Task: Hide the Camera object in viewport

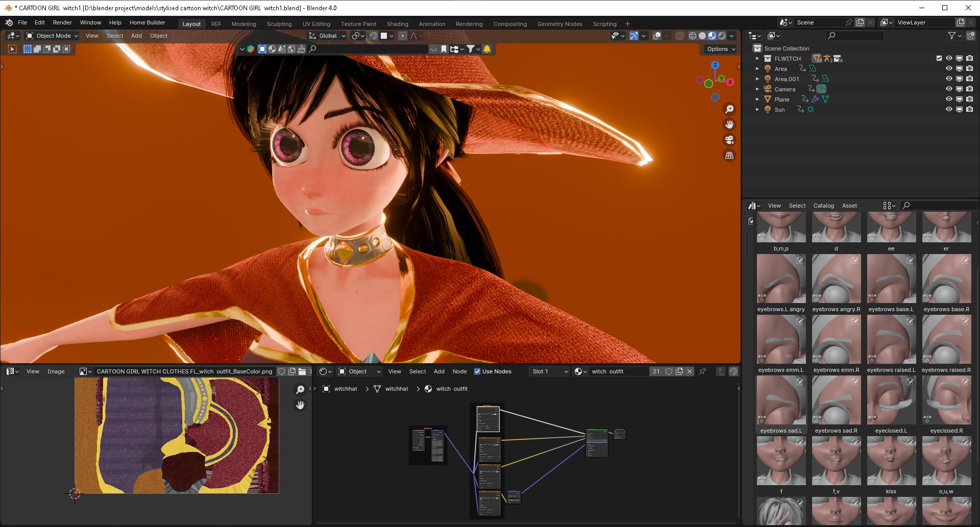Action: pyautogui.click(x=949, y=89)
